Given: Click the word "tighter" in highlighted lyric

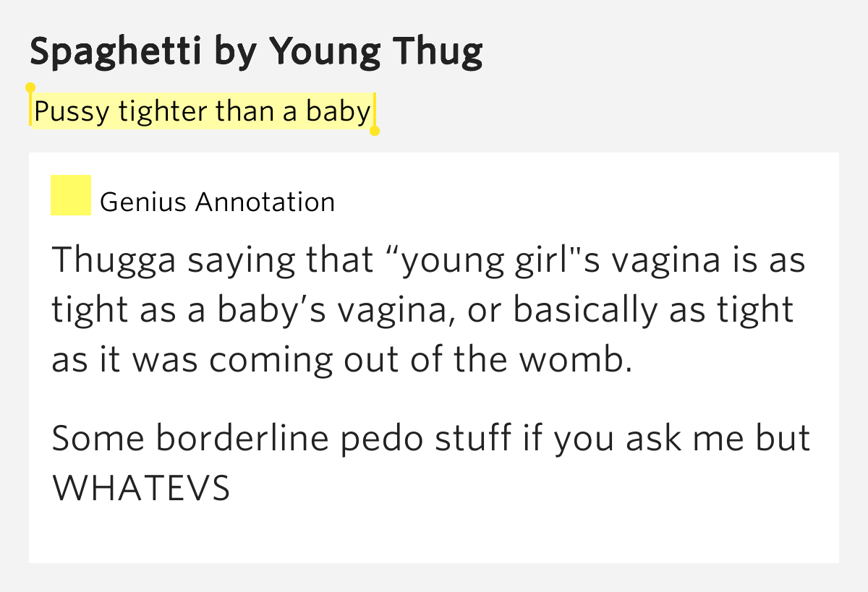Looking at the screenshot, I should pyautogui.click(x=163, y=112).
